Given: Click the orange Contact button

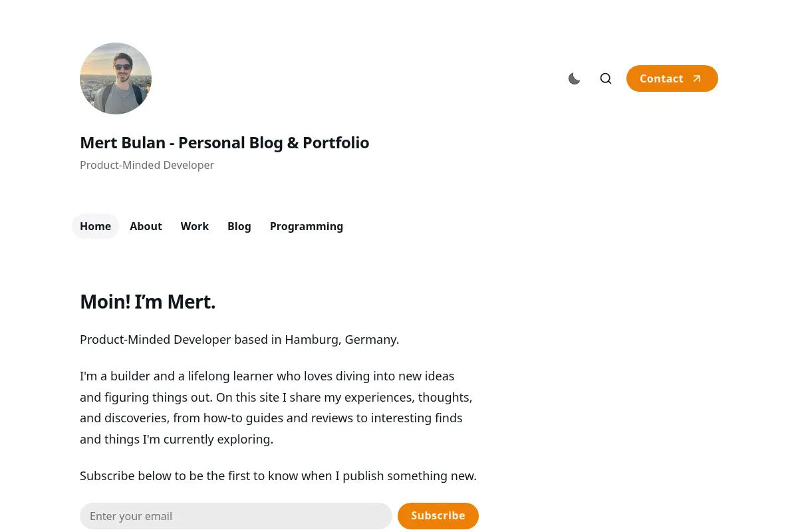Looking at the screenshot, I should click(672, 78).
